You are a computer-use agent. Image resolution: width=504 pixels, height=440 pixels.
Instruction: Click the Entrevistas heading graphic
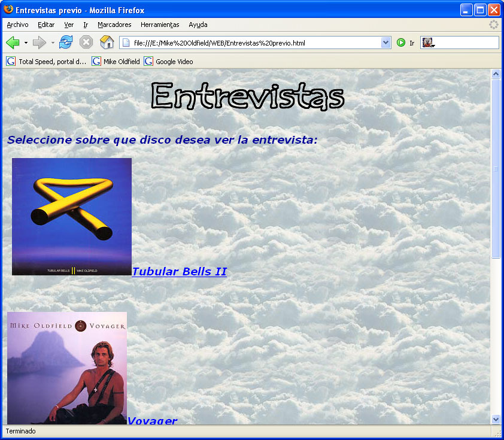247,96
